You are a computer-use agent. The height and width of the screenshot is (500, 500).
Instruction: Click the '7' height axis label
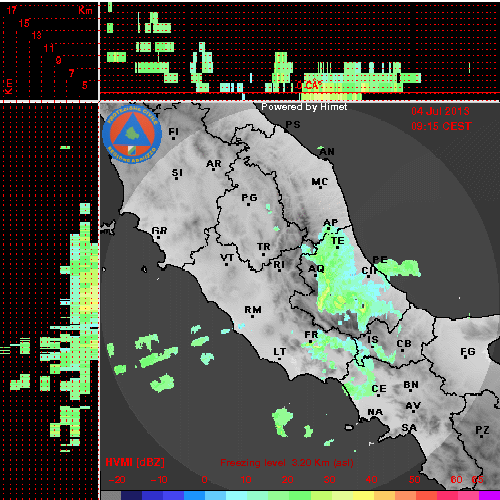click(71, 73)
